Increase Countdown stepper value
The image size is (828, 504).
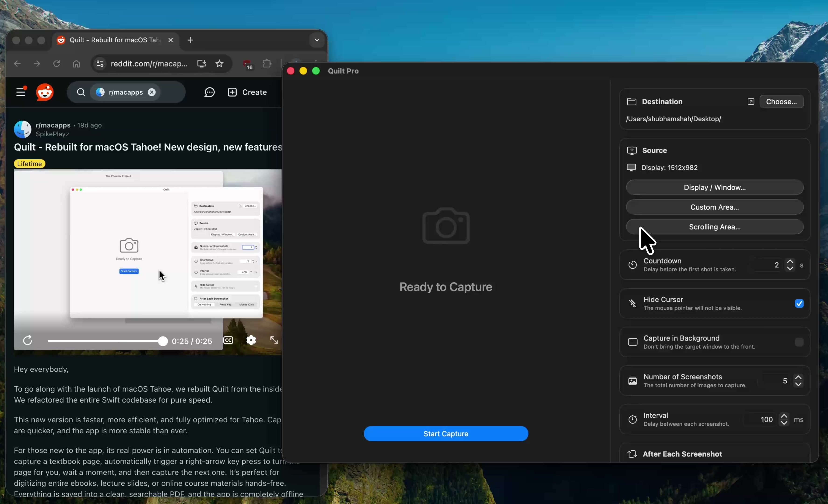click(790, 261)
